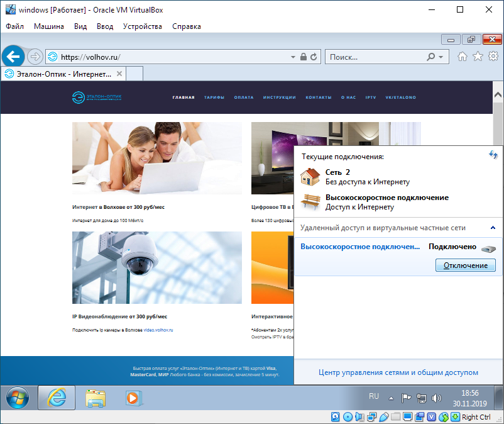Open the Устройства menu

(x=143, y=26)
